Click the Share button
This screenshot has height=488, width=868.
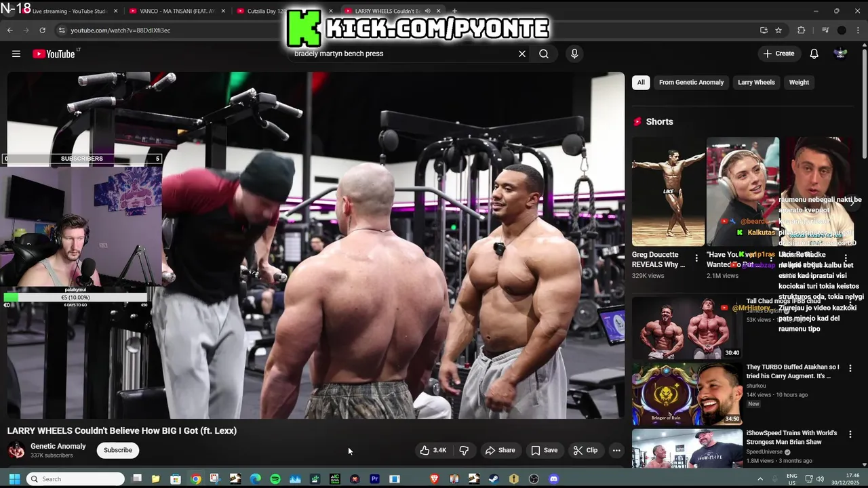(x=500, y=450)
